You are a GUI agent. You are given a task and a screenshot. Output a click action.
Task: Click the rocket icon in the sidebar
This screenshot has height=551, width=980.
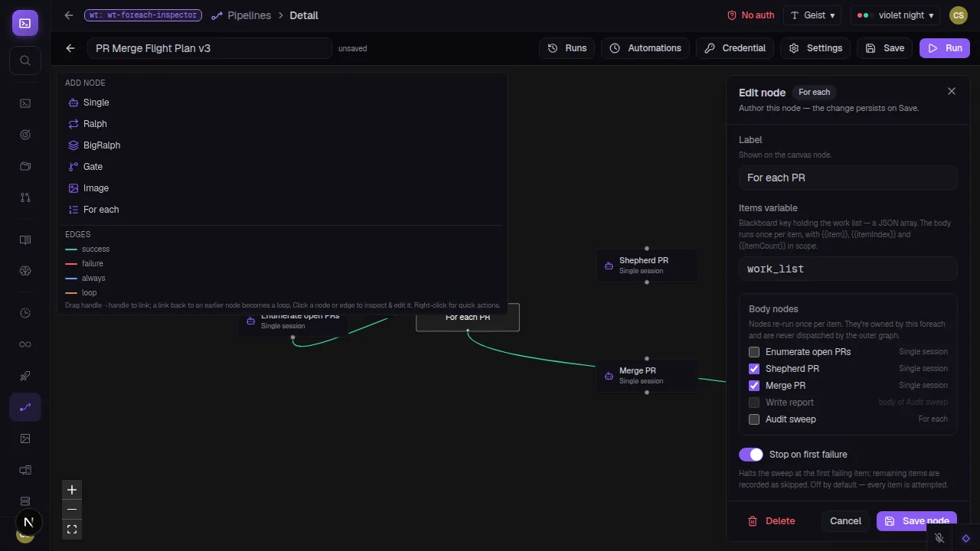click(x=25, y=376)
